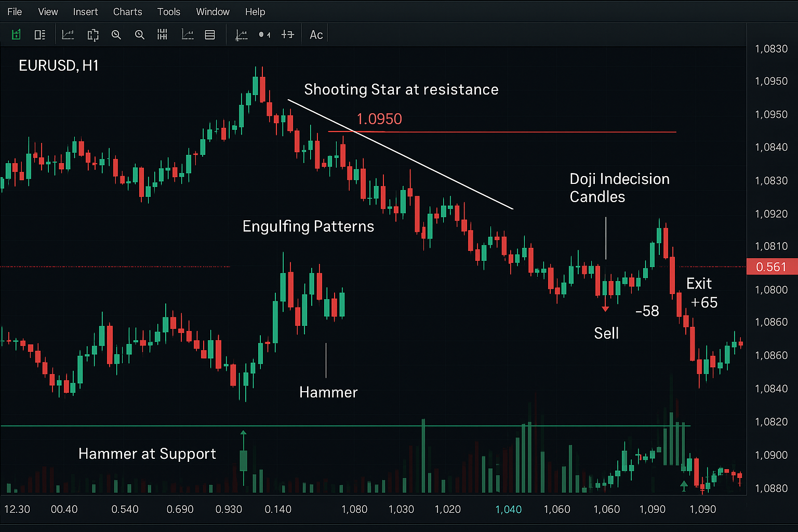The width and height of the screenshot is (798, 532).
Task: Select the Sell annotation label
Action: point(606,333)
